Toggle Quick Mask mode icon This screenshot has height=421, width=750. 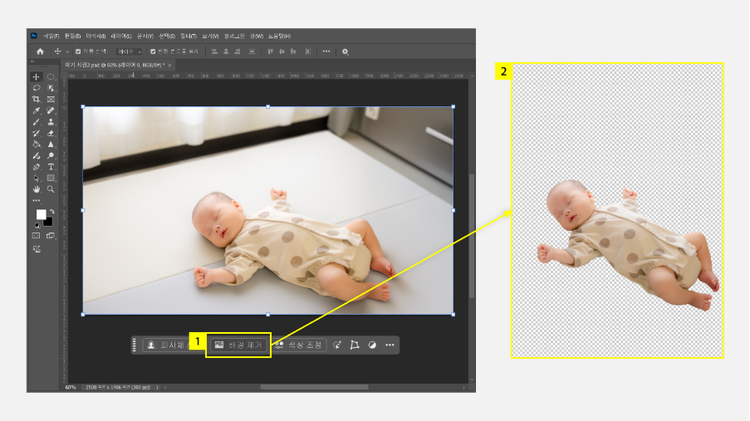point(36,236)
